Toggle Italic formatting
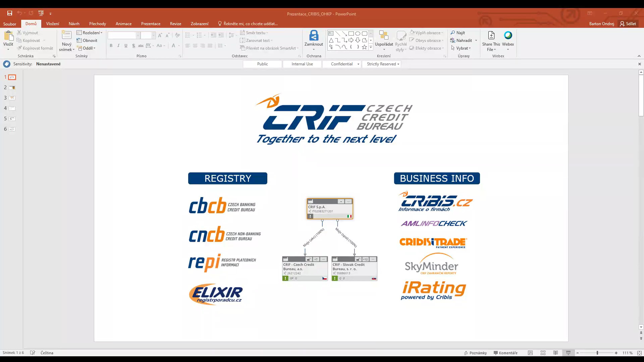The height and width of the screenshot is (362, 644). point(118,46)
